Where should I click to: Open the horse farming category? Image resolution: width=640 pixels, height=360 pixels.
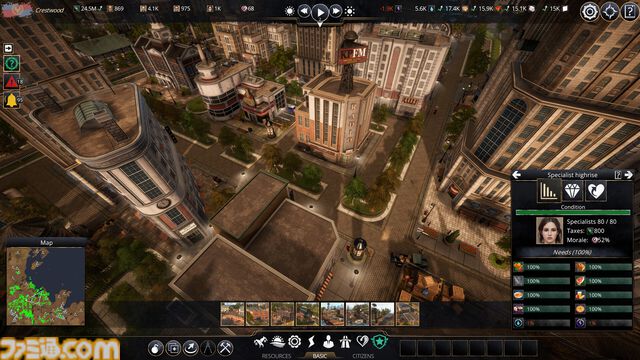(x=260, y=342)
